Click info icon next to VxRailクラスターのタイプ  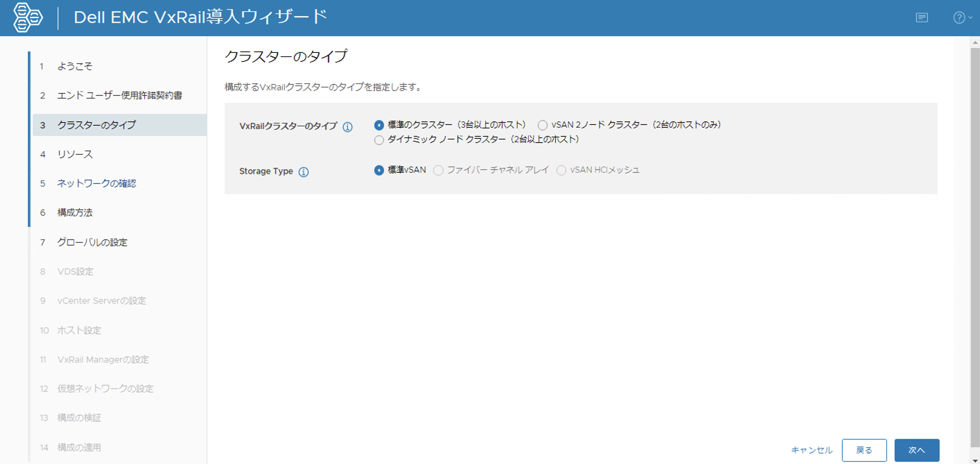(x=347, y=127)
